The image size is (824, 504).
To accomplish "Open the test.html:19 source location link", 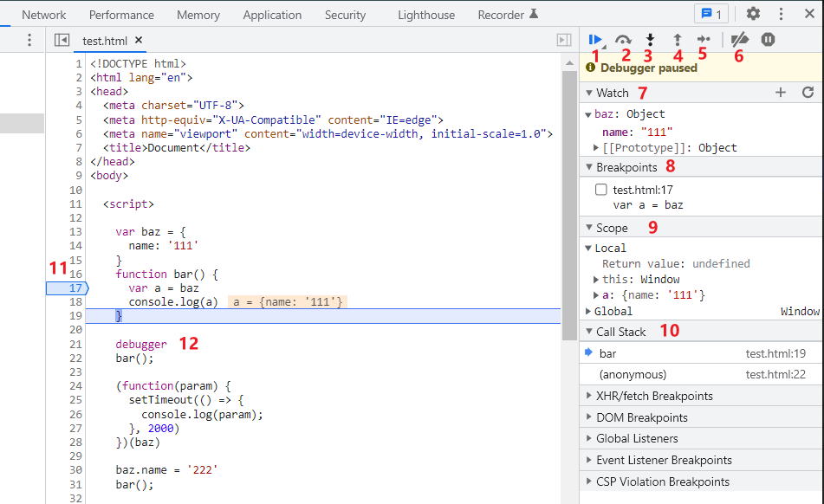I will (775, 353).
